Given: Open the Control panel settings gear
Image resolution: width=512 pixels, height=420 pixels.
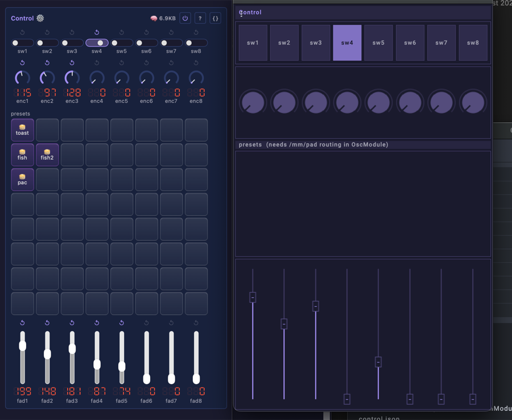Looking at the screenshot, I should [x=40, y=18].
